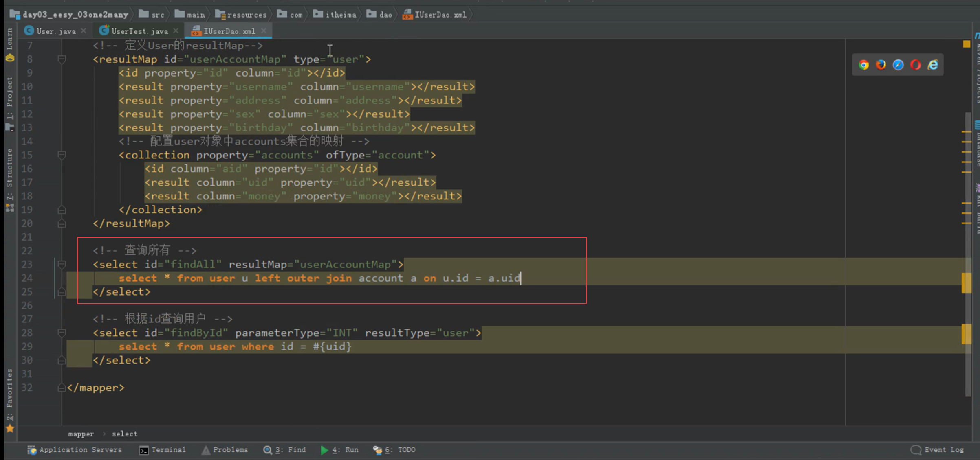Click yellow inspection status indicator
Screen dimensions: 980x460
click(x=967, y=44)
